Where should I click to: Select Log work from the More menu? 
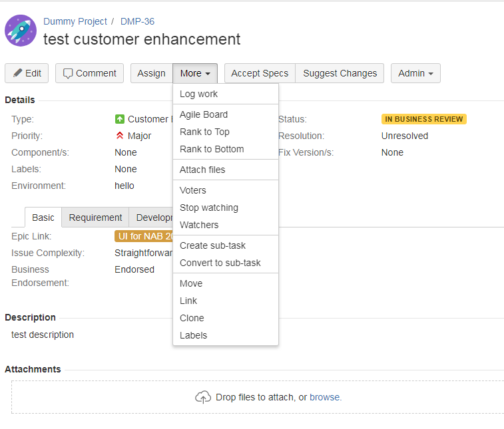point(198,94)
